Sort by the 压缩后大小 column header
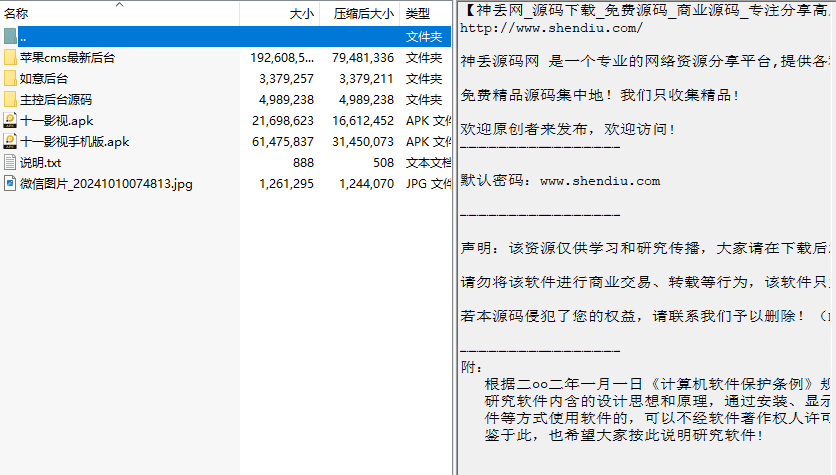This screenshot has width=836, height=475. pyautogui.click(x=363, y=14)
